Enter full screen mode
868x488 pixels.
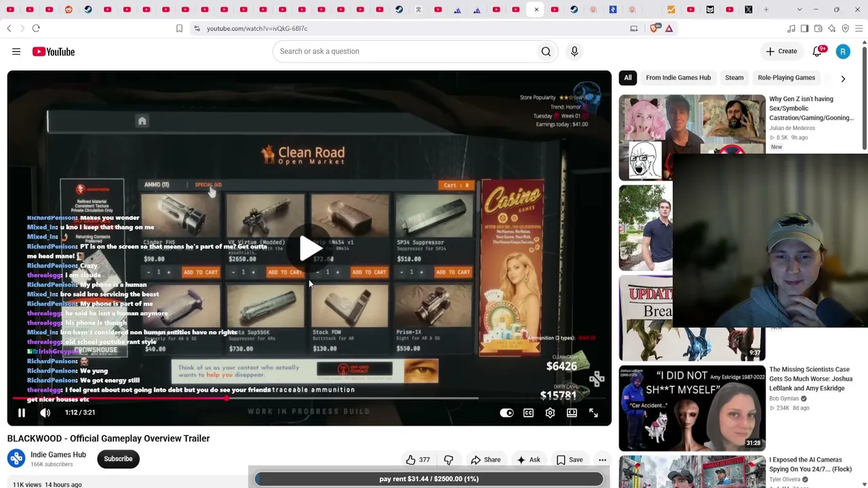(593, 413)
